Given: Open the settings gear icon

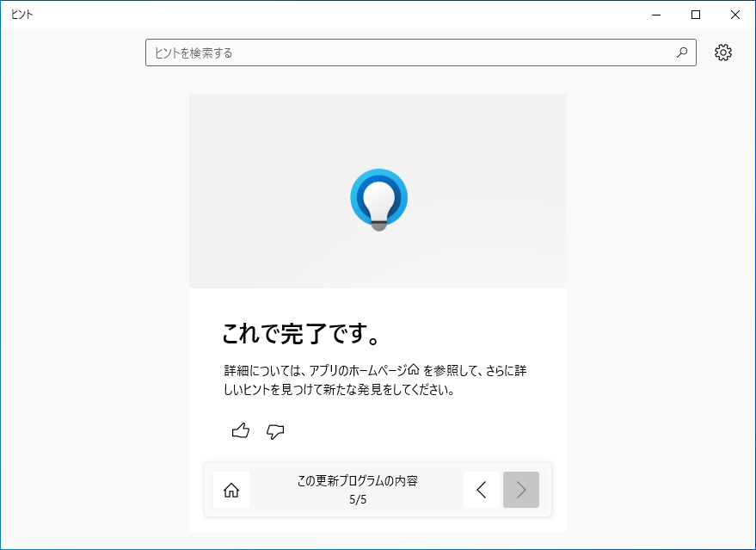Looking at the screenshot, I should (x=722, y=53).
